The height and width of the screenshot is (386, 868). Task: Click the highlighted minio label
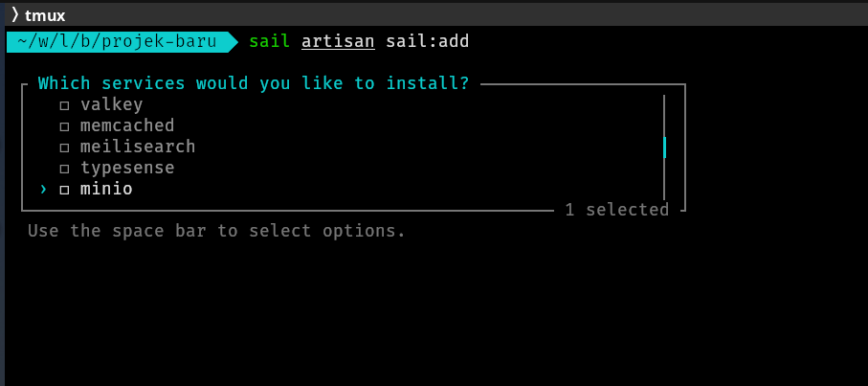tap(106, 189)
